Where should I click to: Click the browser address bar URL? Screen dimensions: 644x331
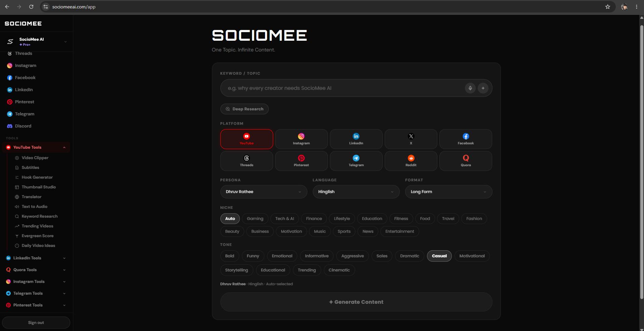point(74,7)
